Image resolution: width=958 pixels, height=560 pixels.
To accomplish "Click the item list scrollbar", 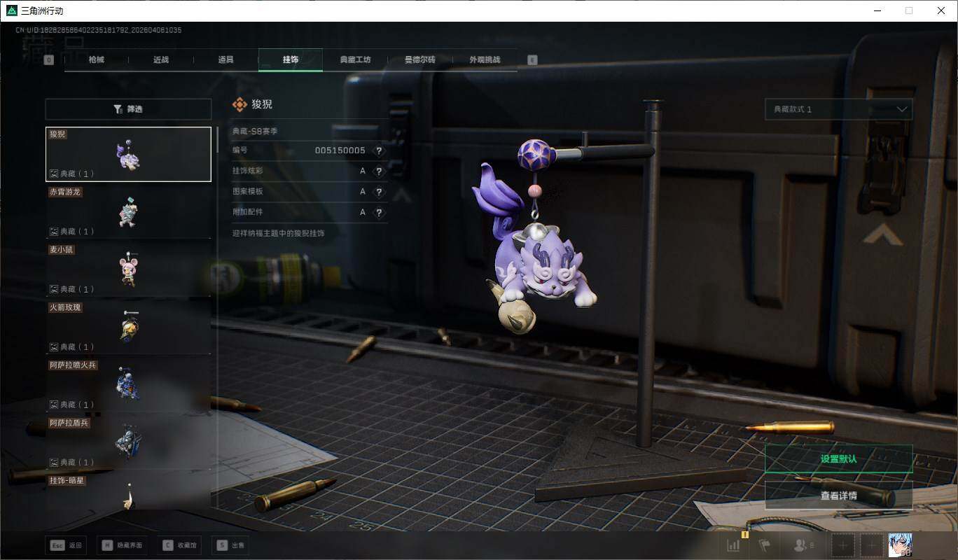I will 217,140.
